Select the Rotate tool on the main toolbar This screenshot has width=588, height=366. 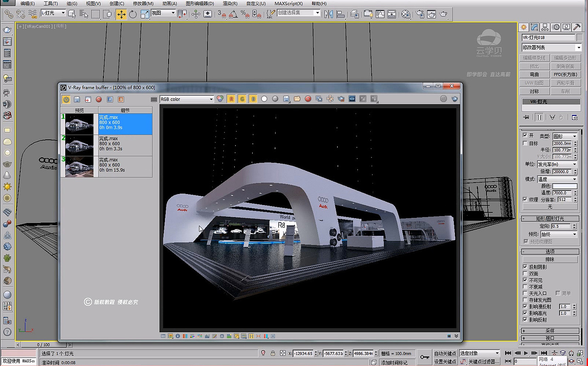pos(133,14)
